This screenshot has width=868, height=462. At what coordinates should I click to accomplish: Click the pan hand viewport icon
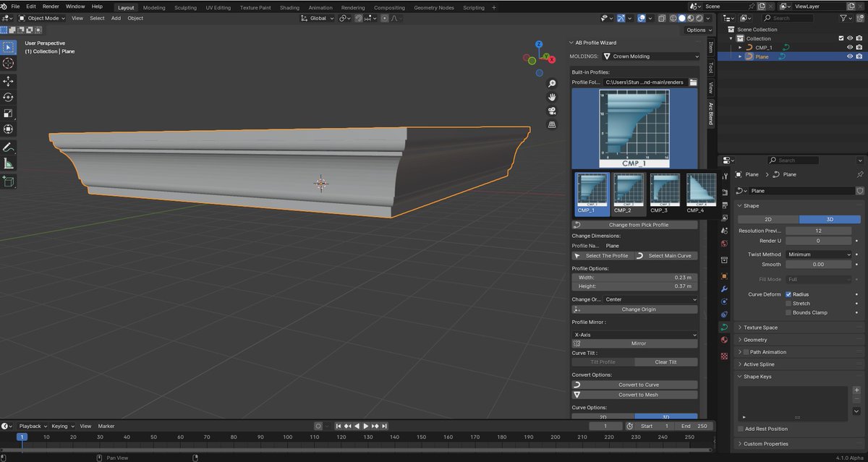click(552, 97)
